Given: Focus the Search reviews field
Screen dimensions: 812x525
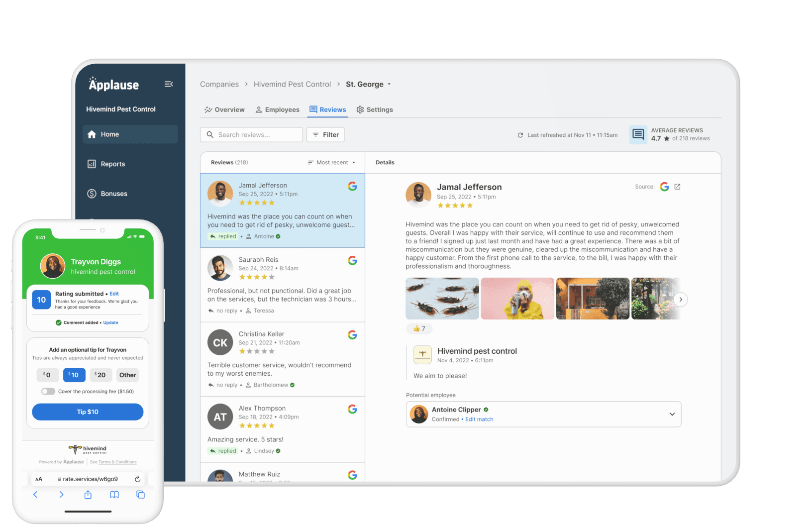Looking at the screenshot, I should pyautogui.click(x=251, y=135).
